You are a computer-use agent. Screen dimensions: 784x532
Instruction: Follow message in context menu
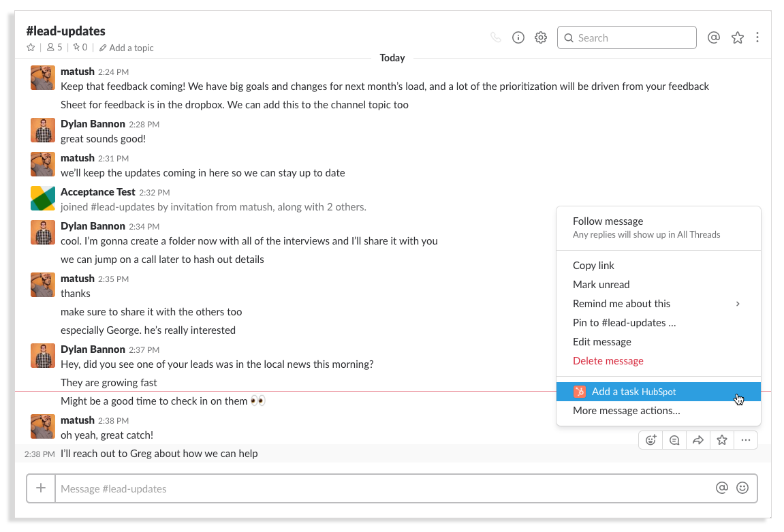click(608, 221)
